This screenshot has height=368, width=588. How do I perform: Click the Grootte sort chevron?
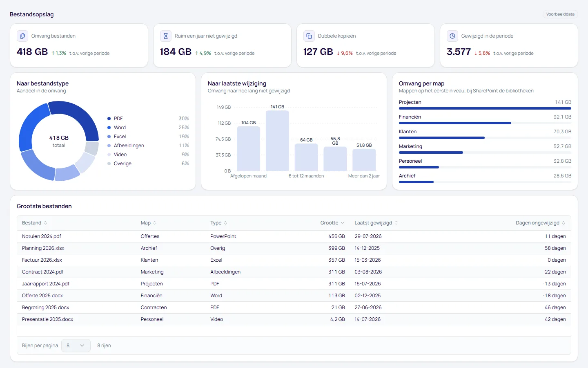(343, 223)
